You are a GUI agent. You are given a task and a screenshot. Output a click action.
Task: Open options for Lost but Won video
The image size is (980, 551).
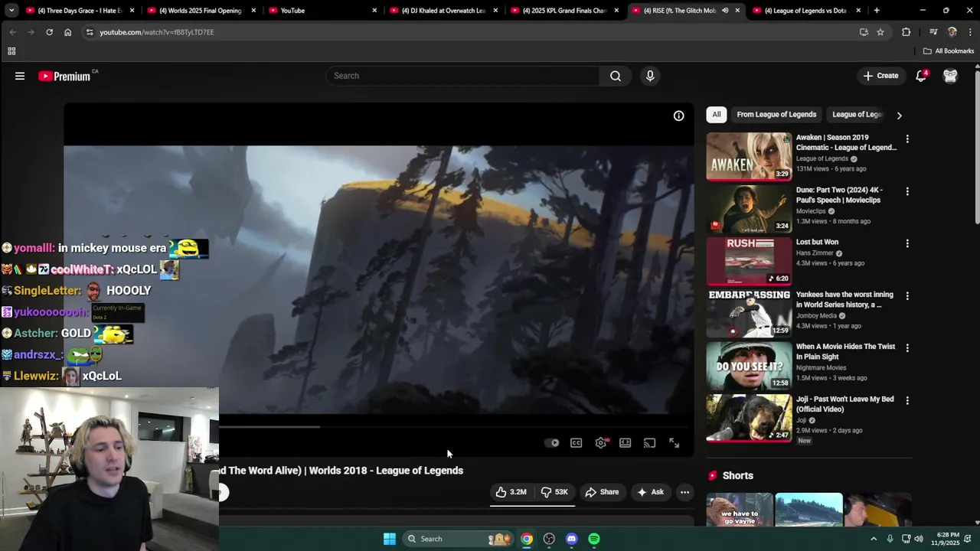click(907, 243)
